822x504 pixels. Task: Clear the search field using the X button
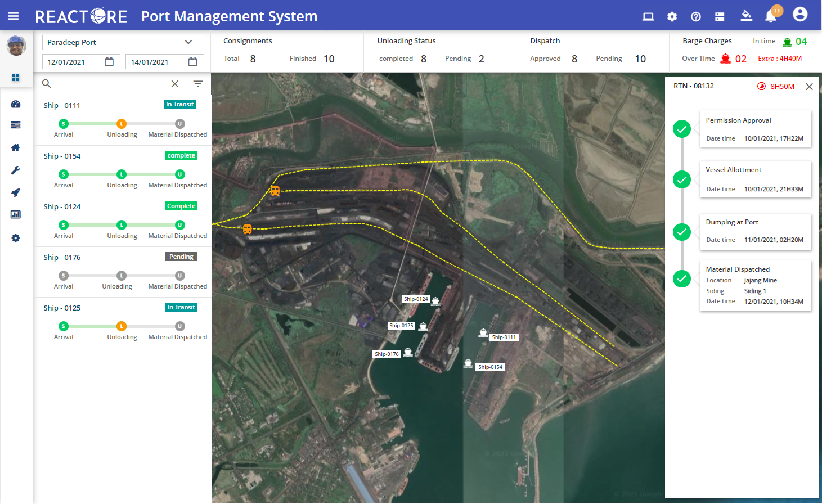click(174, 83)
